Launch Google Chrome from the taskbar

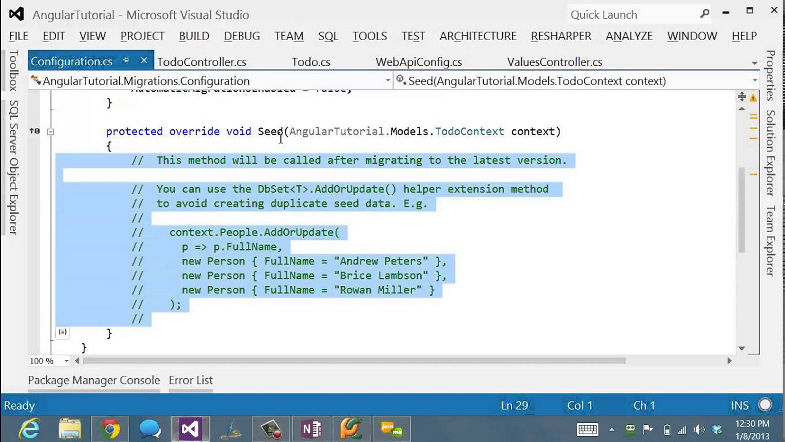(109, 428)
